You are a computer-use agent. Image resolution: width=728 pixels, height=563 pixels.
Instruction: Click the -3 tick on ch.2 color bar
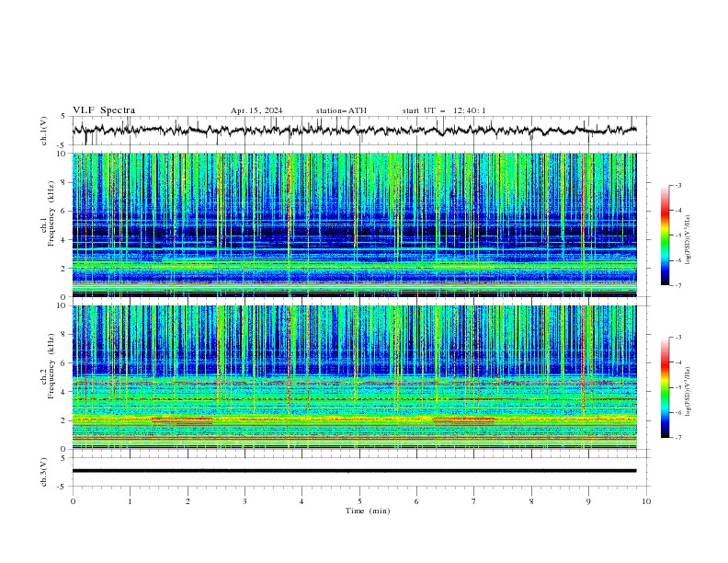[x=677, y=338]
